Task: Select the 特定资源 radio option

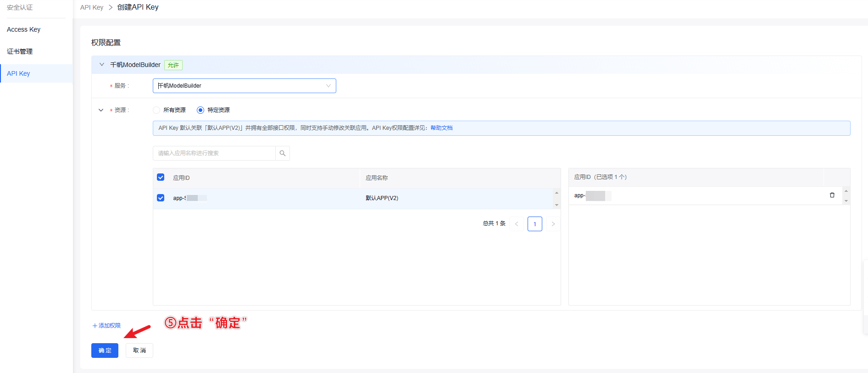Action: [200, 110]
